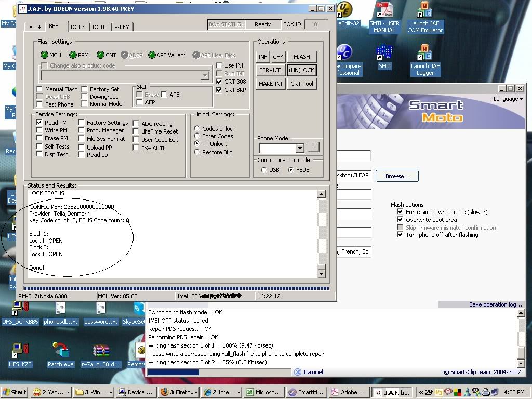This screenshot has width=532, height=399.
Task: Open Launch JAF Logger desktop icon
Action: pyautogui.click(x=425, y=60)
